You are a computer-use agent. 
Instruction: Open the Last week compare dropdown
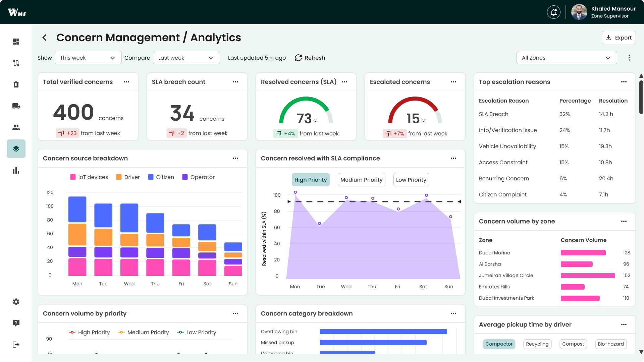[x=186, y=58]
